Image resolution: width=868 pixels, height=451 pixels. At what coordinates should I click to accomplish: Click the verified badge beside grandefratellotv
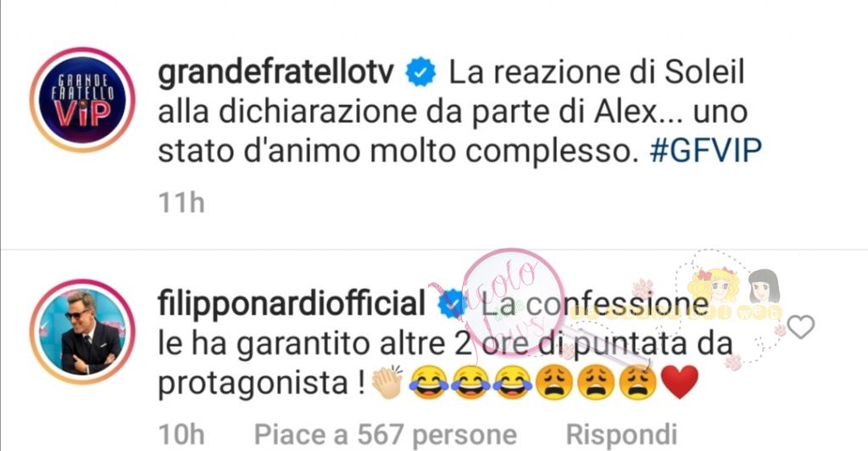pyautogui.click(x=420, y=73)
